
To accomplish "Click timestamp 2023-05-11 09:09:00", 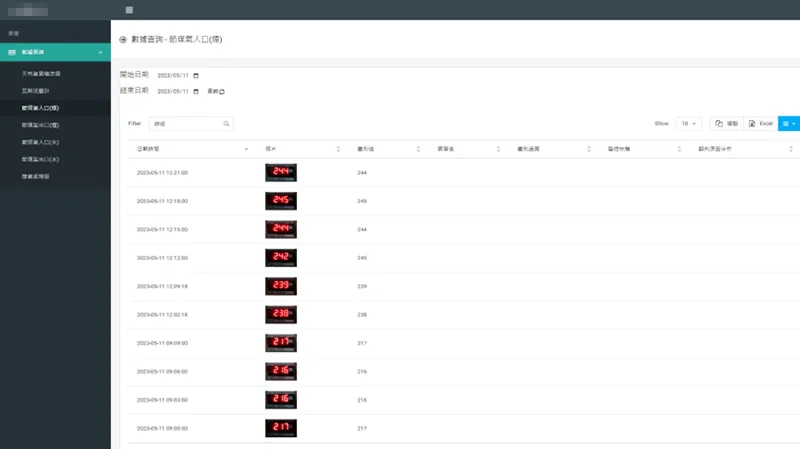I will (x=162, y=343).
